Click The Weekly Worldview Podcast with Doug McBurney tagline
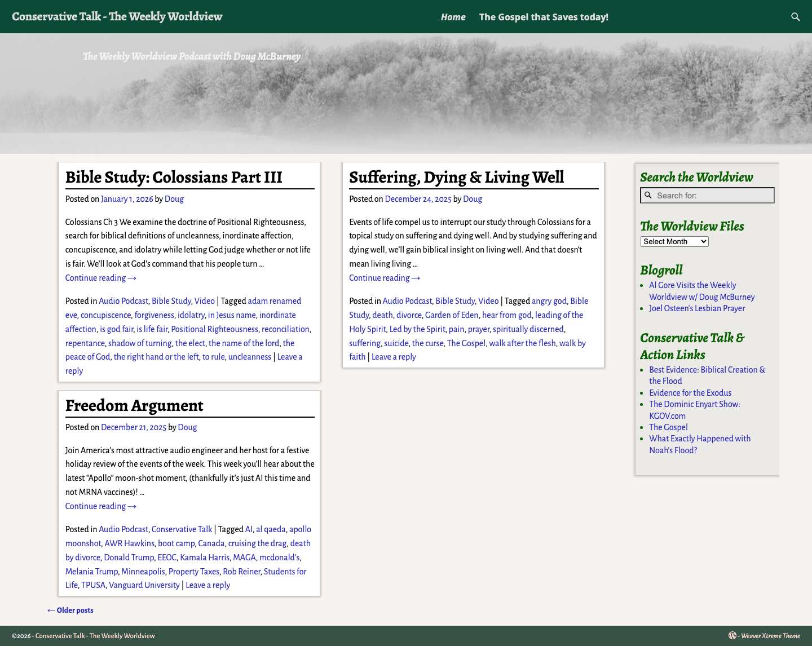This screenshot has height=646, width=812. [192, 56]
